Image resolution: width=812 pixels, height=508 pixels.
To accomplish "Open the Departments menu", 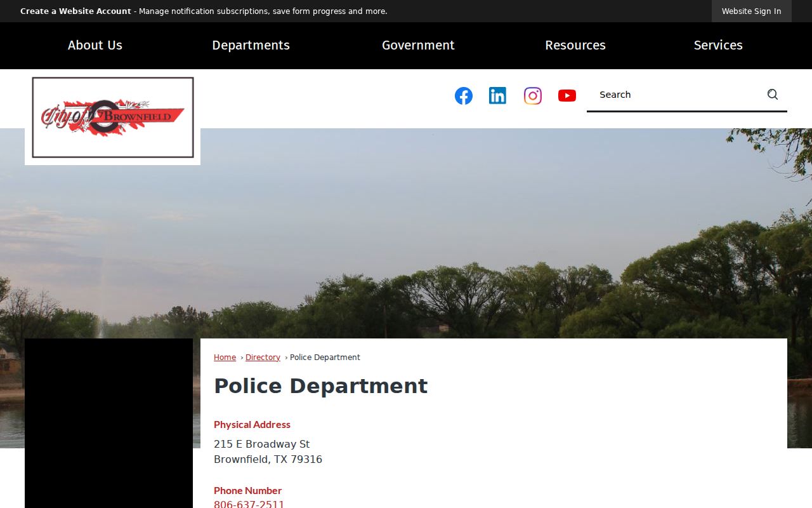I will point(251,45).
